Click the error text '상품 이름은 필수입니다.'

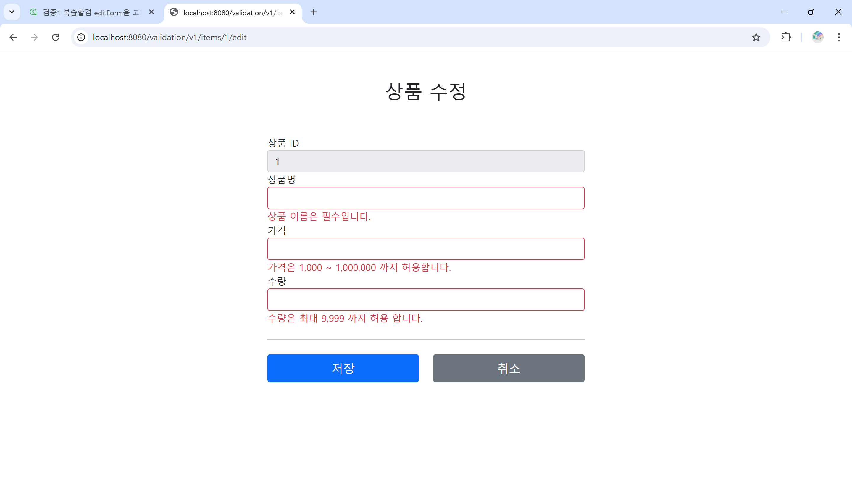[x=319, y=216]
